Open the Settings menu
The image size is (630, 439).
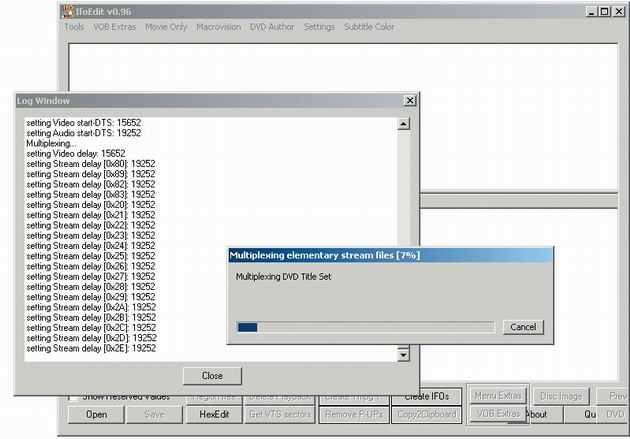319,27
